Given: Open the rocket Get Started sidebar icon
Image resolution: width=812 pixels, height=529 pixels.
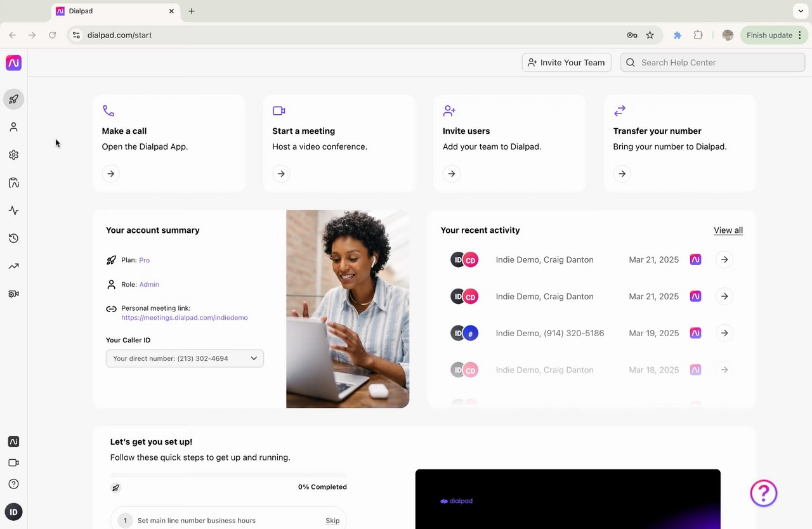Looking at the screenshot, I should coord(13,99).
